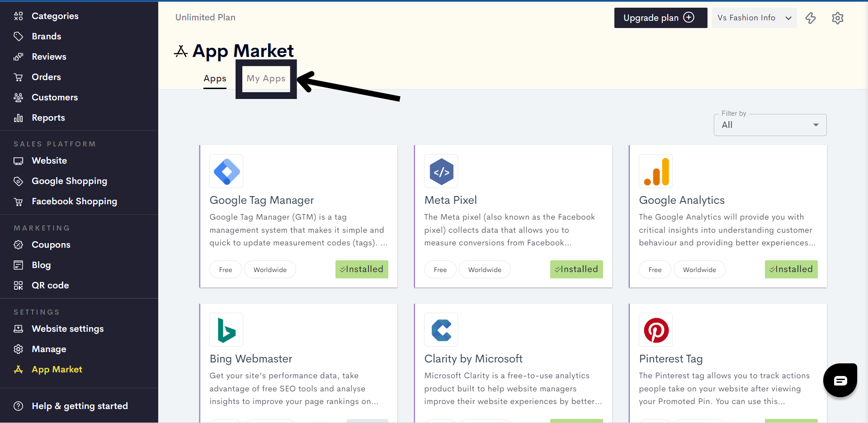
Task: Click the Meta Pixel title
Action: [451, 200]
